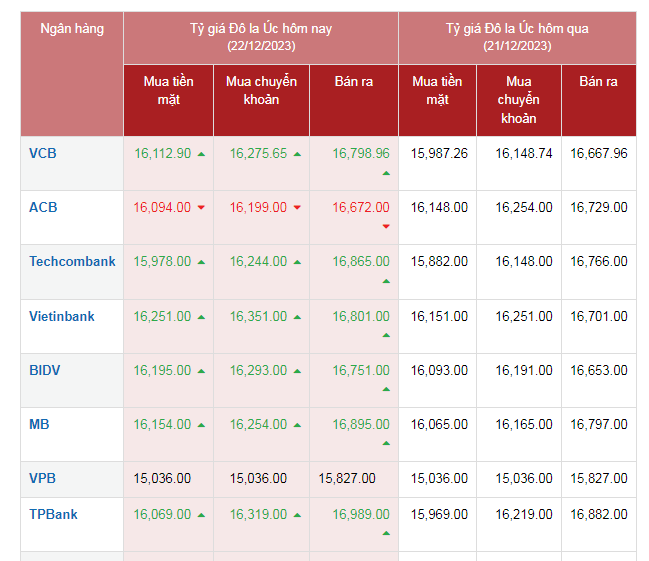Click the red down arrow beside 16,094.00

[201, 208]
